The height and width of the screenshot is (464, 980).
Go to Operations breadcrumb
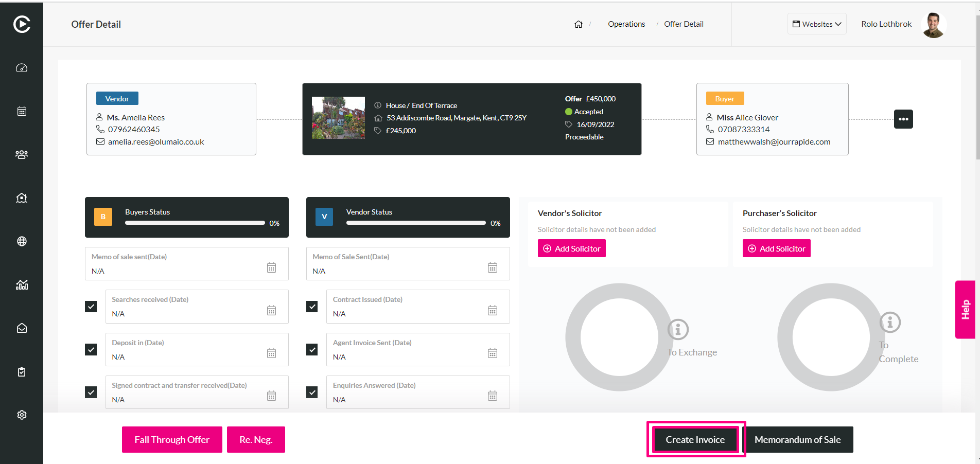pos(626,24)
